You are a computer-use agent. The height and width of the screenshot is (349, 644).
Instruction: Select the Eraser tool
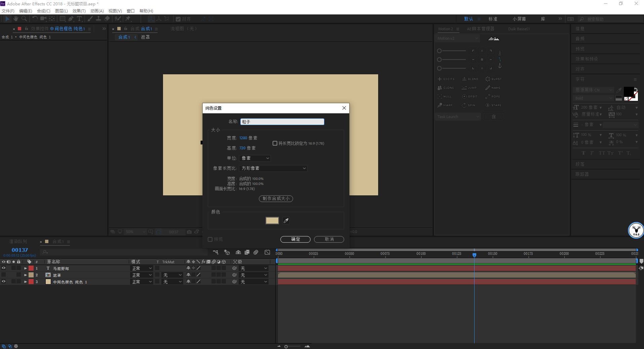107,19
